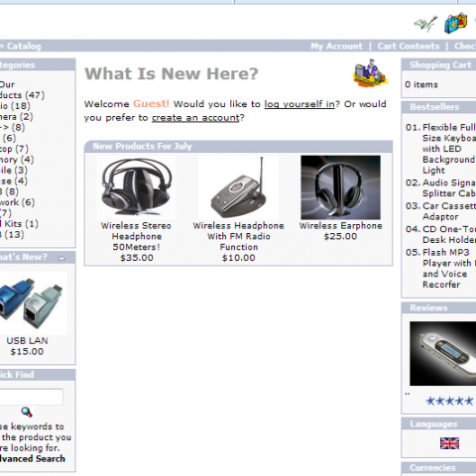Viewport: 476px width, 476px height.
Task: Click the MP3 player review image
Action: 443,353
